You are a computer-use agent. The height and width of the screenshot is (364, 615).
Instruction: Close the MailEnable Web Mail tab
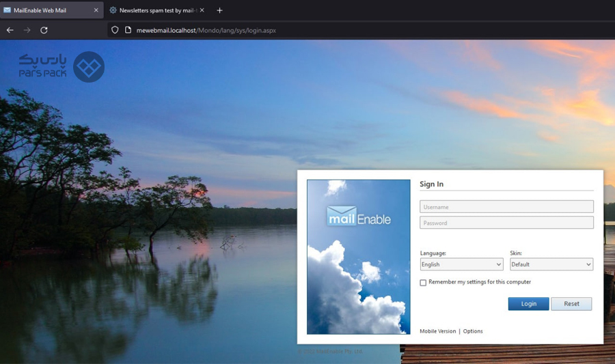[96, 10]
